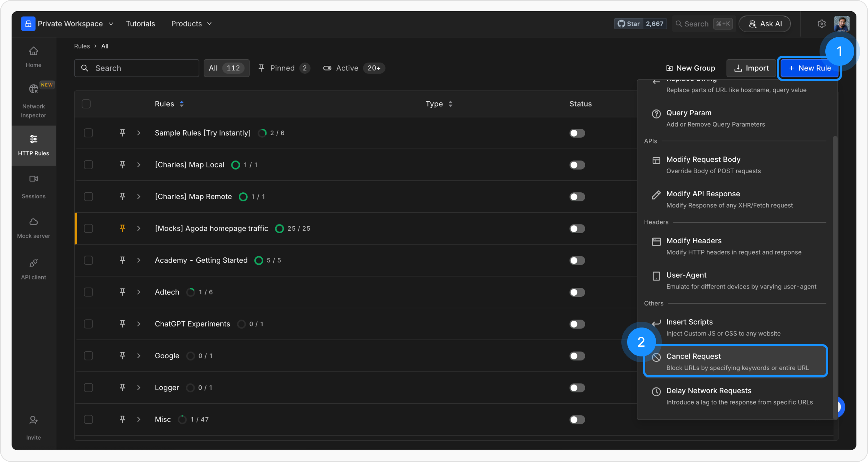Focus the rules Search field
Viewport: 868px width, 462px height.
tap(137, 68)
